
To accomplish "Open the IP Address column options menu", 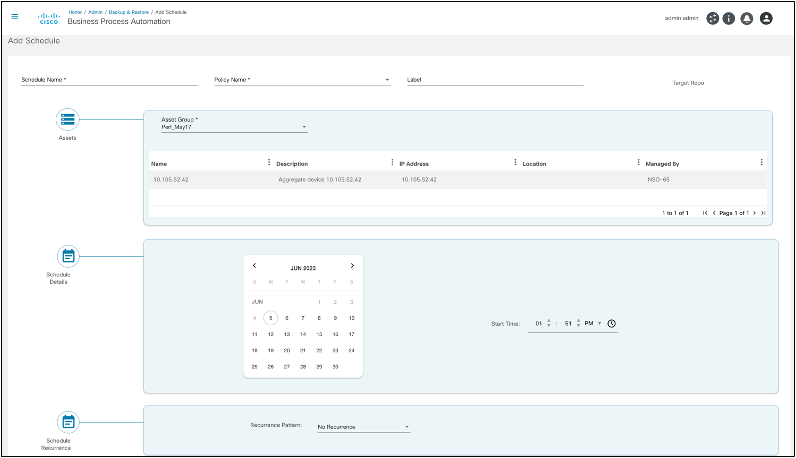I will pos(515,162).
